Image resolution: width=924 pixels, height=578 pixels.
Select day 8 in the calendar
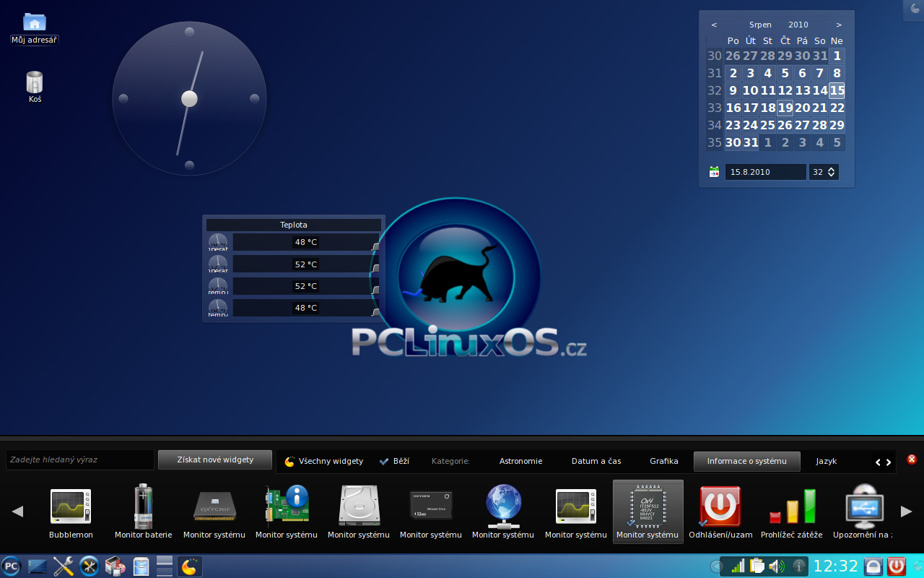coord(837,73)
